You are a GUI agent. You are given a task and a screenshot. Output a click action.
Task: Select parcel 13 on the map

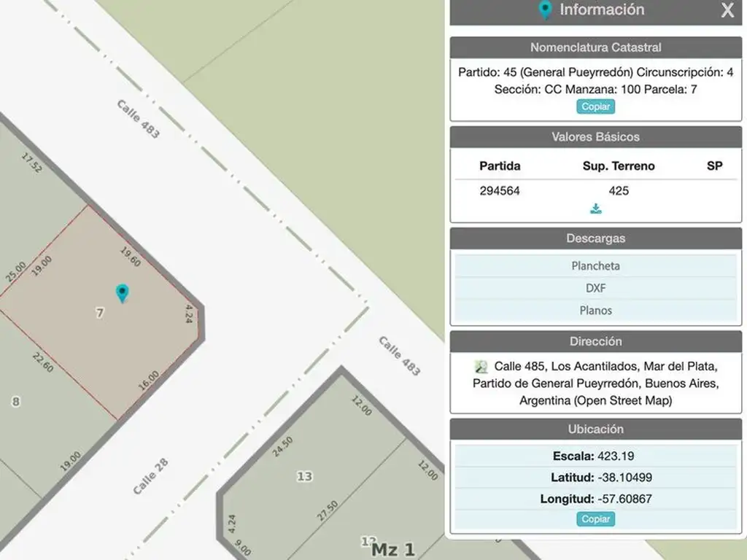(x=304, y=476)
